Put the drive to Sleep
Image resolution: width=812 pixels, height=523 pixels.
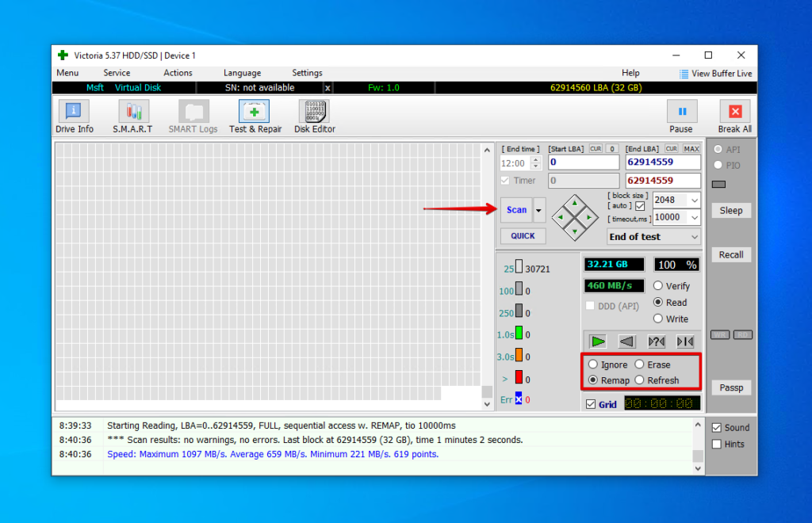[x=730, y=210]
